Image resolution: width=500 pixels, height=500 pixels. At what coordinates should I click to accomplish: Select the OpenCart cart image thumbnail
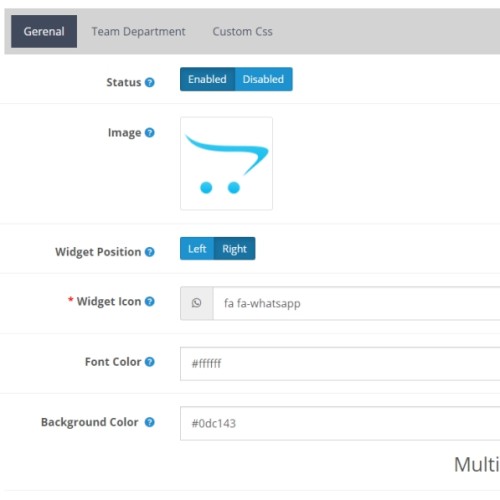[x=226, y=163]
